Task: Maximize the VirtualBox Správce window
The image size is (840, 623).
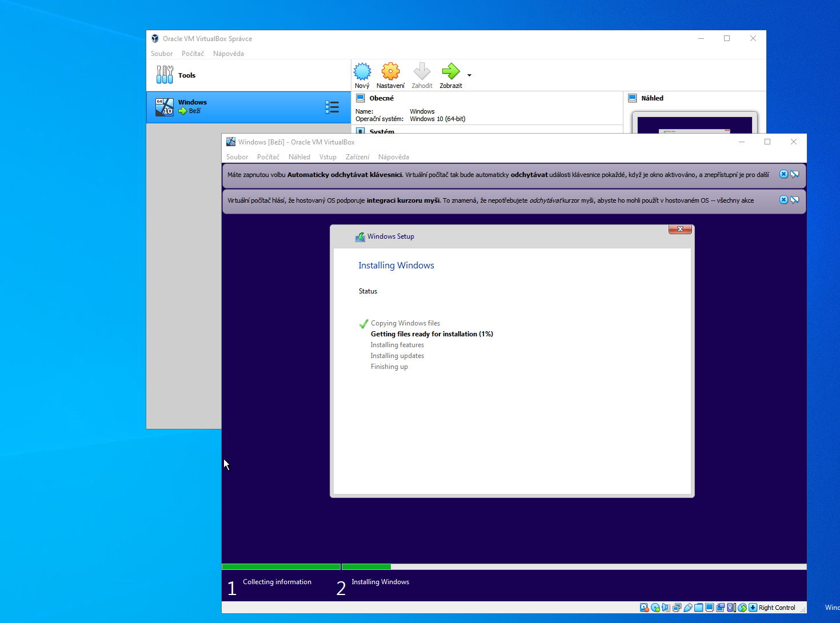Action: tap(727, 38)
